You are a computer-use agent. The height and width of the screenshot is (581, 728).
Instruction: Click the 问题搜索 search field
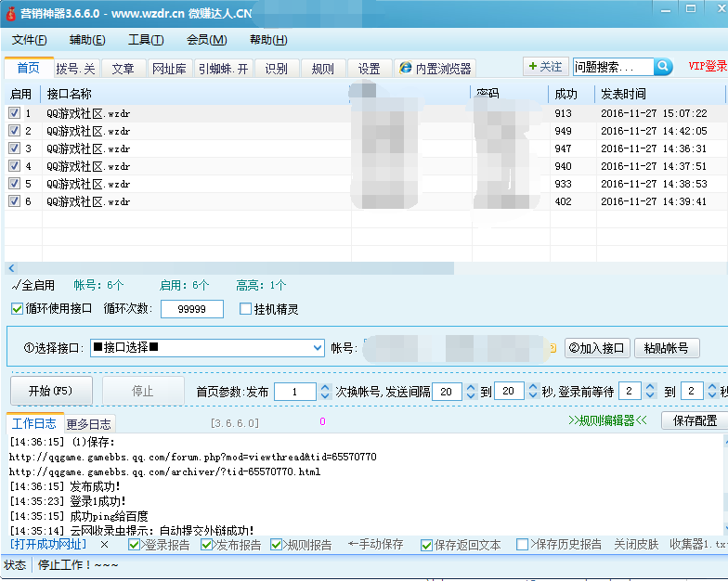coord(613,67)
